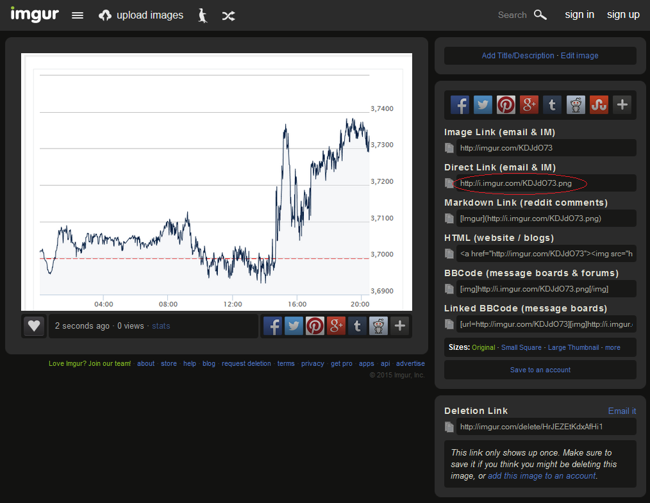Viewport: 650px width, 503px height.
Task: Click the search magnifier icon
Action: tap(541, 15)
